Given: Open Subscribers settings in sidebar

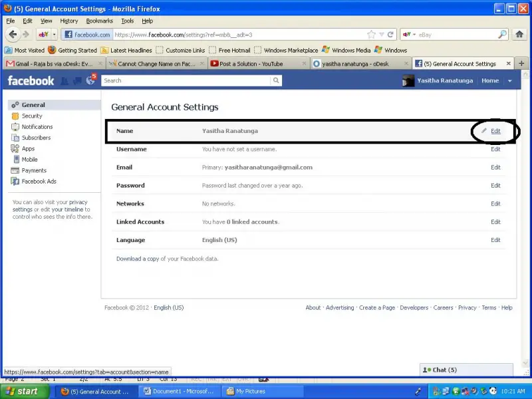Looking at the screenshot, I should 36,138.
